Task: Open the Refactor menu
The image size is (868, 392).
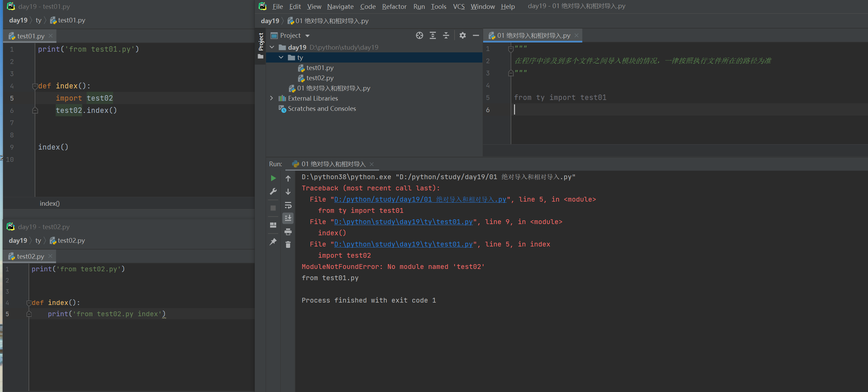Action: (x=394, y=6)
